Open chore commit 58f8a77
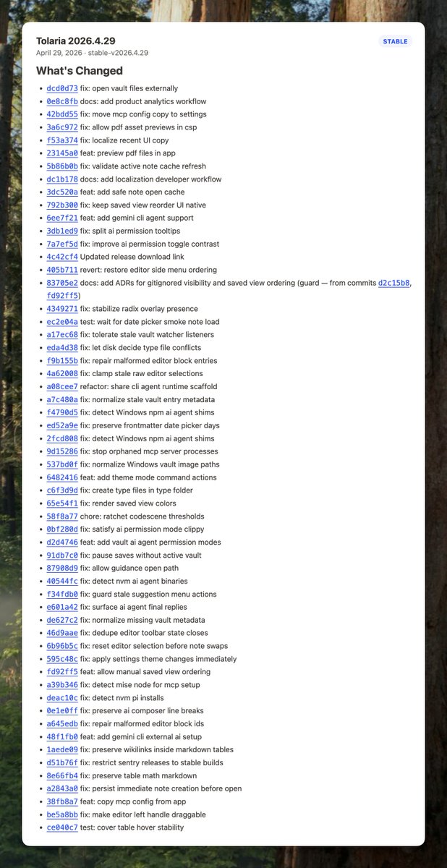The height and width of the screenshot is (868, 447). pyautogui.click(x=62, y=516)
